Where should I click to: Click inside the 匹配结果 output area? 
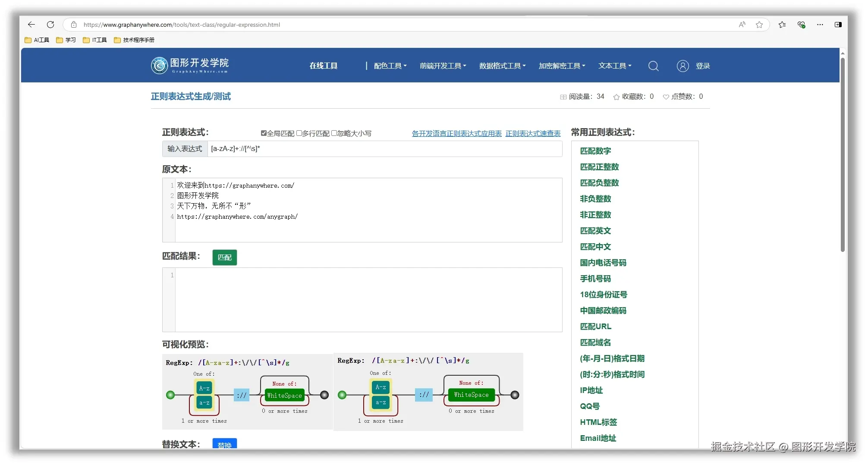(362, 300)
